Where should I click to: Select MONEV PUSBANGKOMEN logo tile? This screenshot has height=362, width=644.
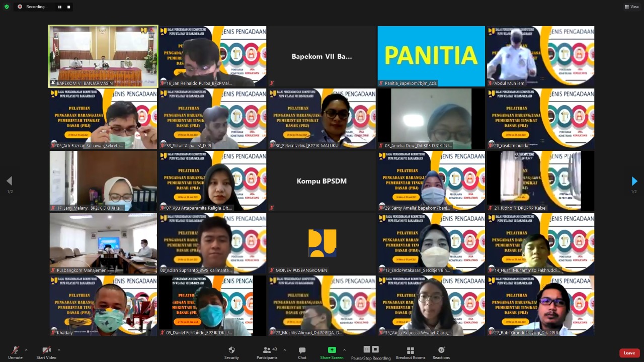click(x=321, y=243)
